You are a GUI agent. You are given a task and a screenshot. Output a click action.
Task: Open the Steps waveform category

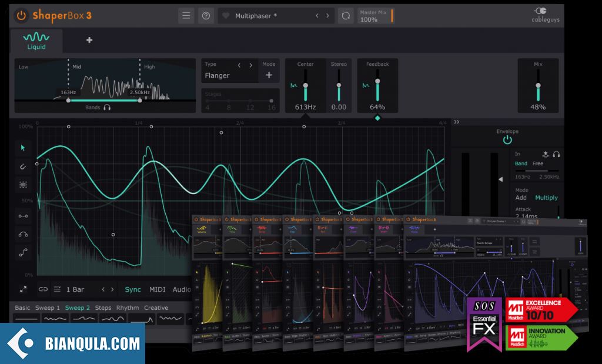103,308
